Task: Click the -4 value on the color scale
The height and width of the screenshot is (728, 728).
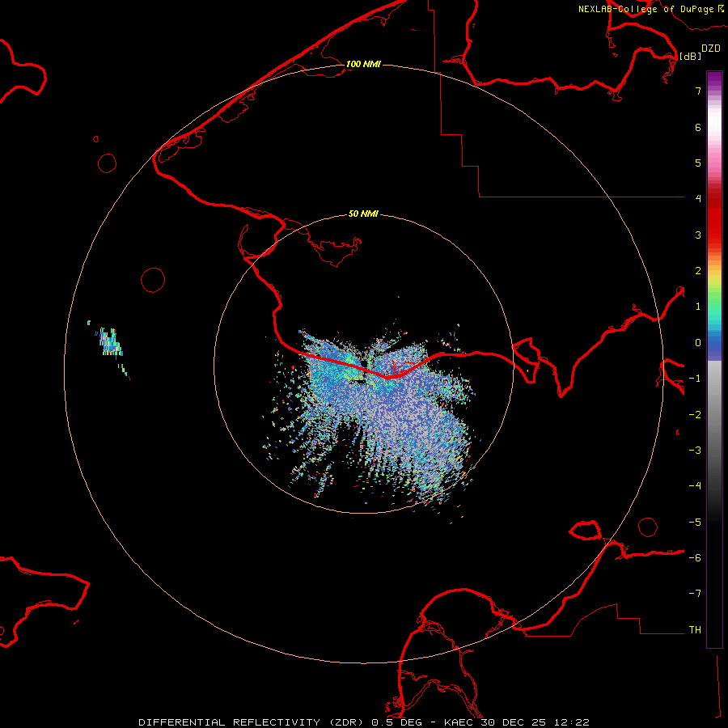Action: pyautogui.click(x=695, y=486)
